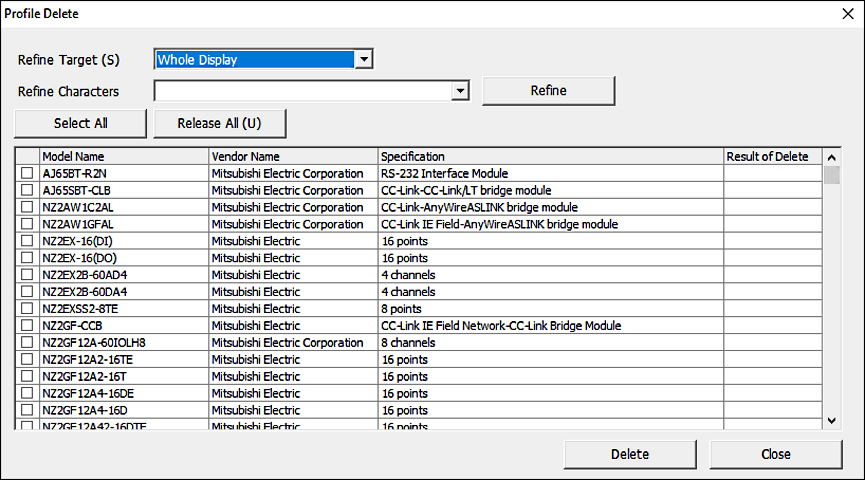Mark the NZ2EX2B-60AD4 checkbox

pos(26,275)
